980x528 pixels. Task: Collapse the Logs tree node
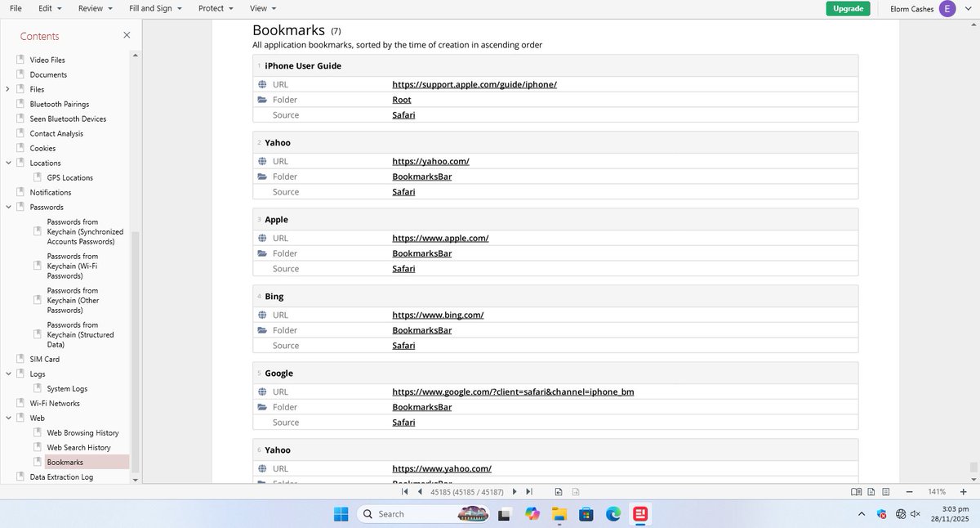coord(8,374)
